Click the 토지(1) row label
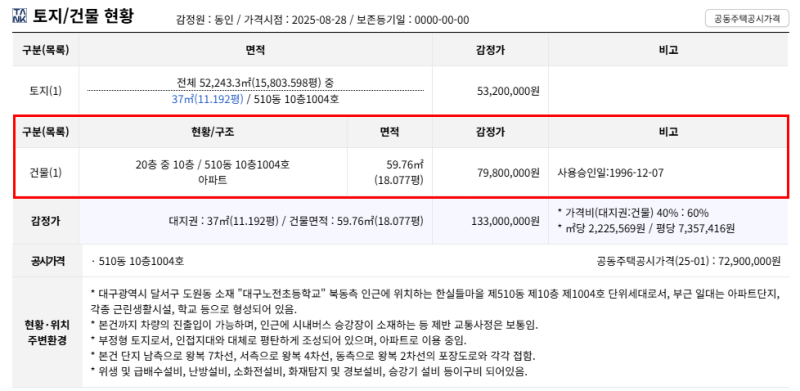Screen dimensions: 800x391 tap(45, 91)
